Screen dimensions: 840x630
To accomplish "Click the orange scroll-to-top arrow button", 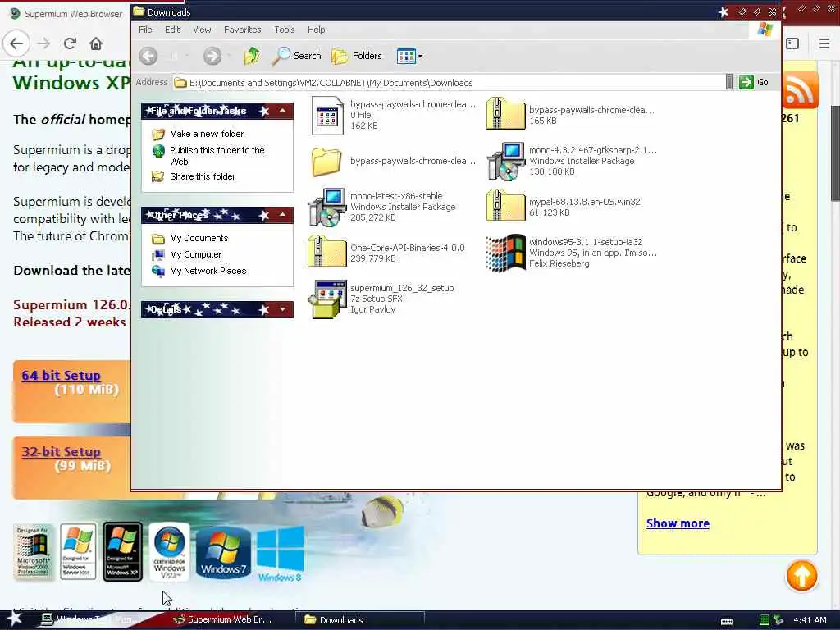I will [801, 576].
